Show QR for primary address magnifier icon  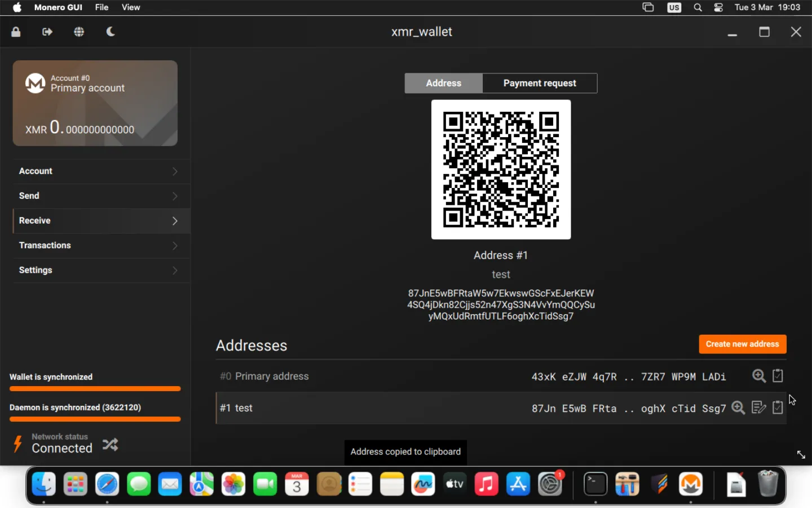point(759,376)
